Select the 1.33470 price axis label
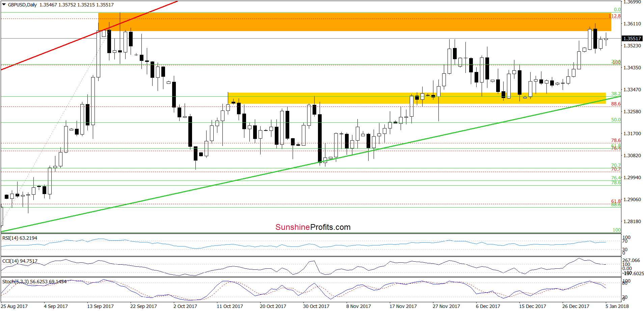The image size is (644, 311). point(632,90)
